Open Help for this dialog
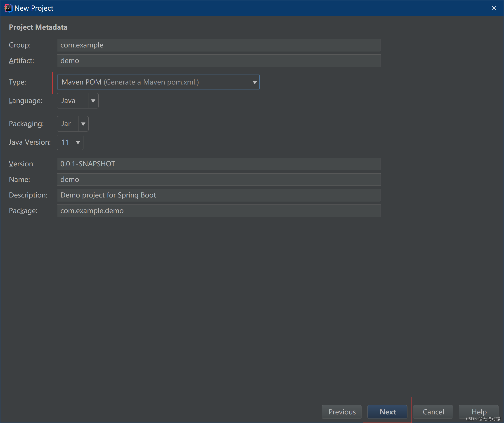Viewport: 504px width, 423px height. click(479, 412)
